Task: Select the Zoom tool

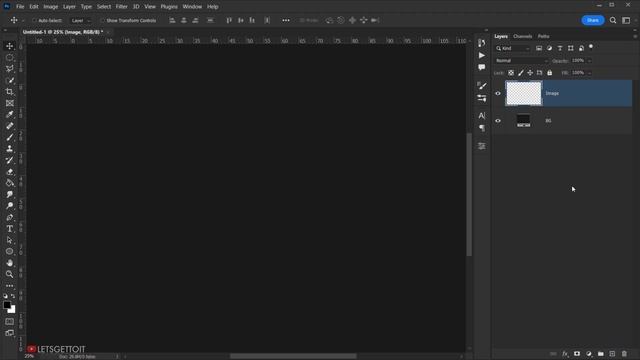Action: 9,274
